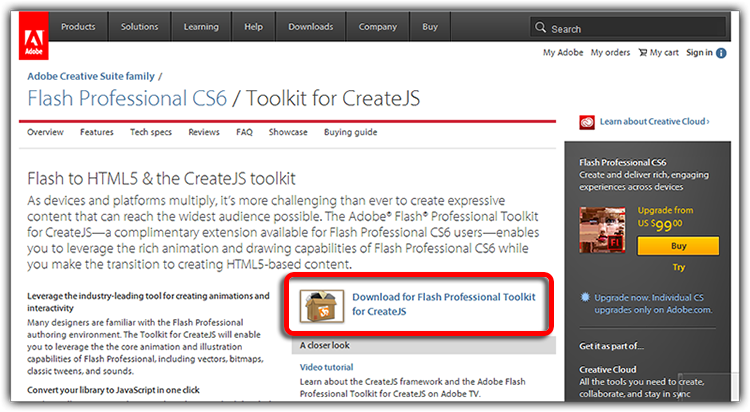The height and width of the screenshot is (412, 750).
Task: Open the Solutions menu
Action: pos(139,27)
